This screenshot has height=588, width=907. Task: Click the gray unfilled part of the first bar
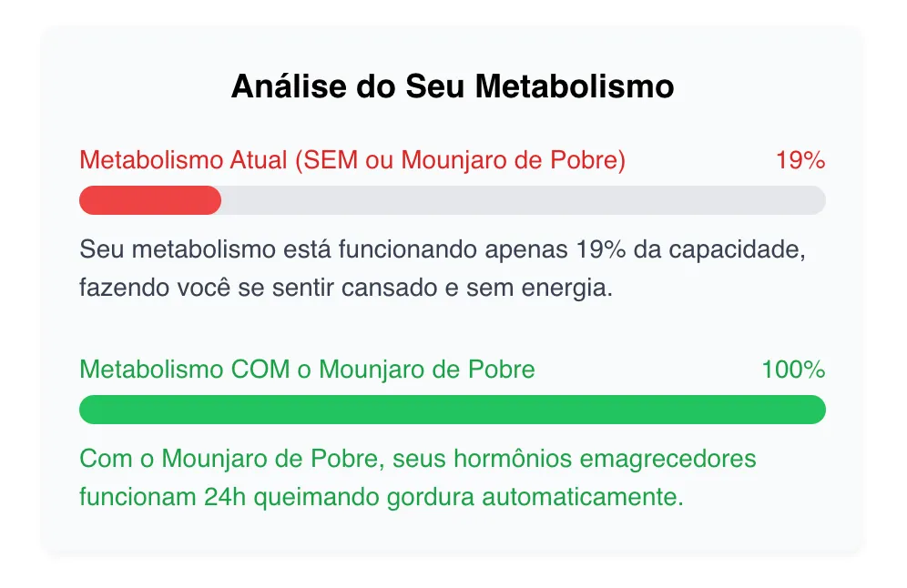click(x=523, y=200)
